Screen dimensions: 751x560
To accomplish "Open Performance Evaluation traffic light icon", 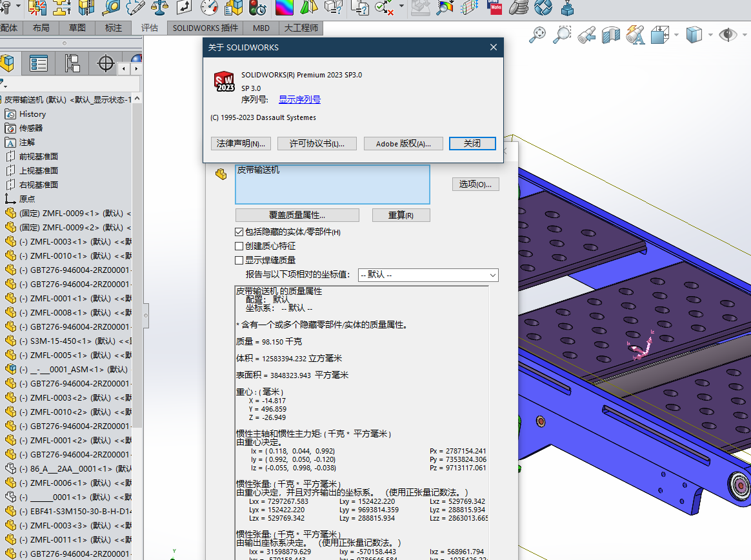I will point(257,7).
